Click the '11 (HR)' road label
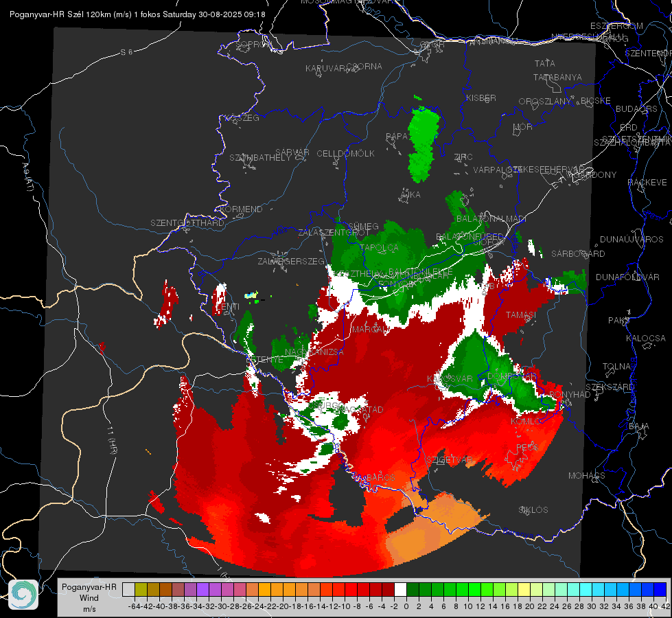 (113, 440)
